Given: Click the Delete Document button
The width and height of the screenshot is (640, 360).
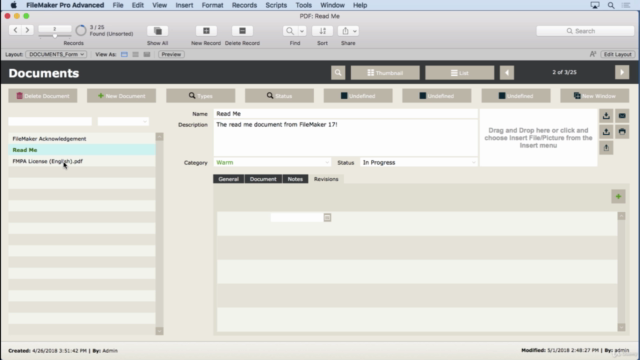Looking at the screenshot, I should [x=43, y=96].
